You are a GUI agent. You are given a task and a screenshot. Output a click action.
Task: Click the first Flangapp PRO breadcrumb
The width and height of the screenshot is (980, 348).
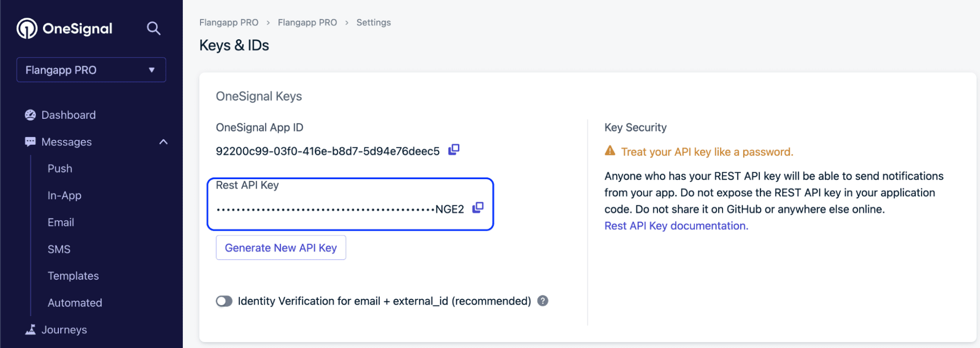pos(229,23)
